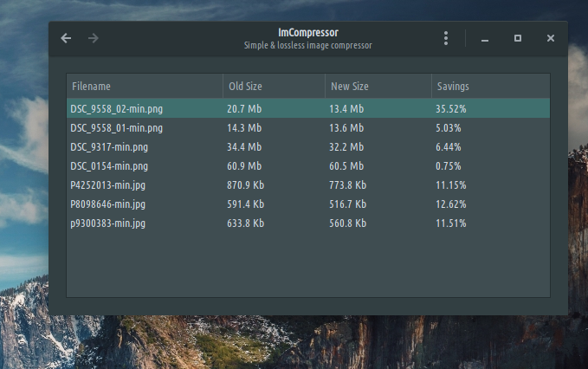Screen dimensions: 588x369
Task: Click the 32.2 Mb new size cell
Action: pos(346,147)
